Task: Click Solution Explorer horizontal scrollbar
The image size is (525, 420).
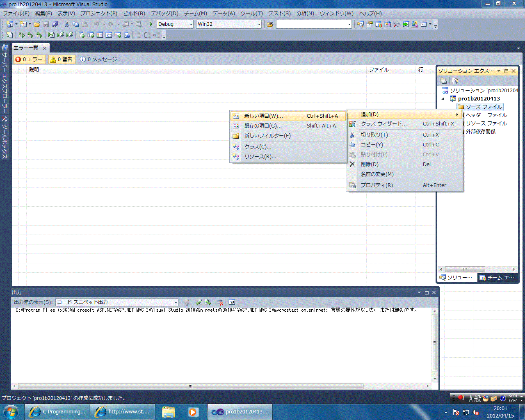Action: 465,269
